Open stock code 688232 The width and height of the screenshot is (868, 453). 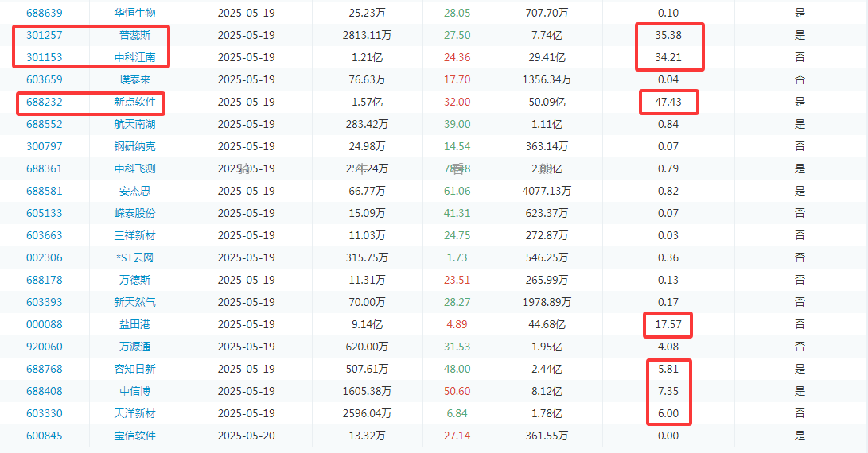pyautogui.click(x=45, y=102)
